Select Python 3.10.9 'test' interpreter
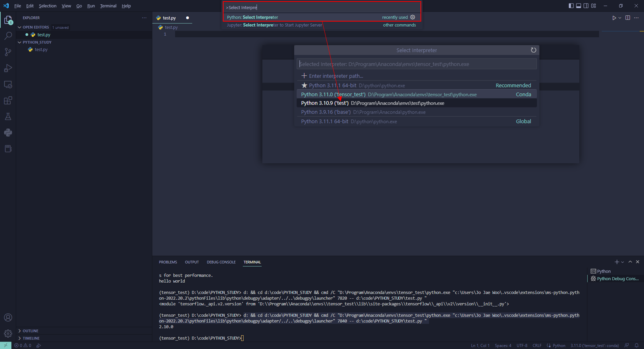Image resolution: width=644 pixels, height=349 pixels. point(417,103)
